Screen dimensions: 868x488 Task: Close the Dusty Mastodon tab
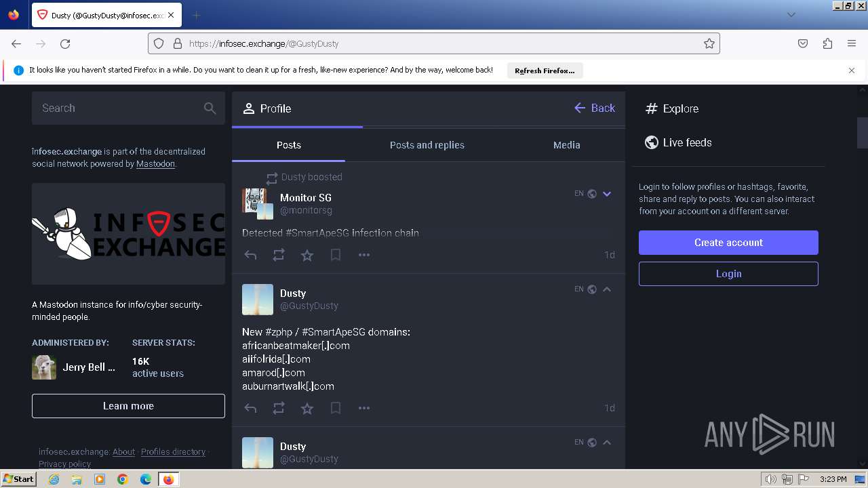(170, 15)
